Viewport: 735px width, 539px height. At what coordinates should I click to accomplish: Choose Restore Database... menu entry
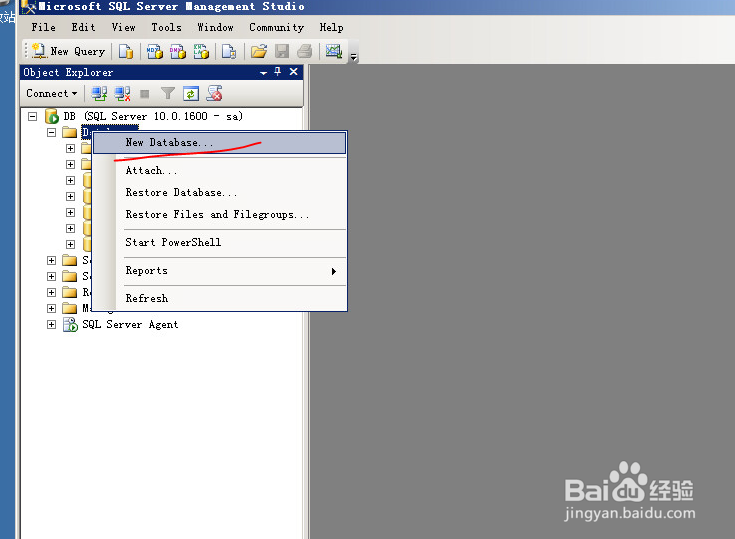(219, 193)
